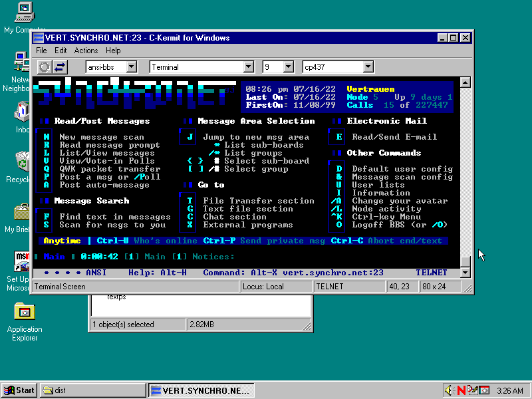Click "External programs" terminal entry
532x399 pixels.
coord(248,225)
